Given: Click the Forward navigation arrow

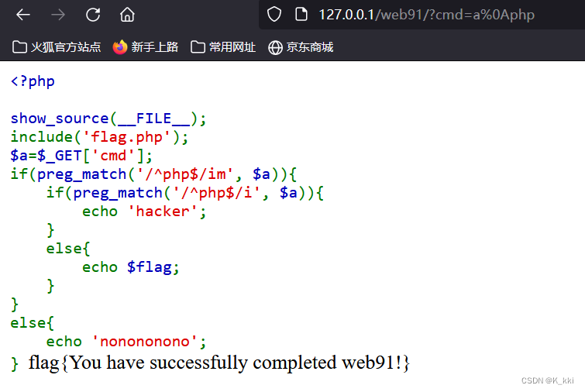Looking at the screenshot, I should pos(58,15).
